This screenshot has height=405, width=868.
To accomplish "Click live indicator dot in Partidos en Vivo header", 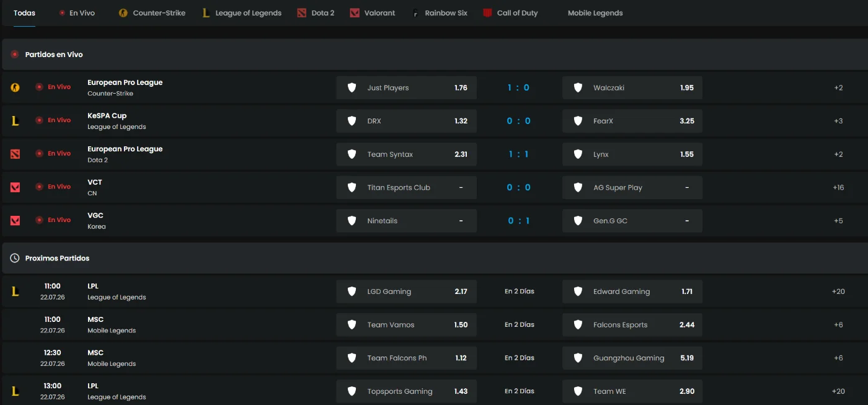I will coord(15,55).
